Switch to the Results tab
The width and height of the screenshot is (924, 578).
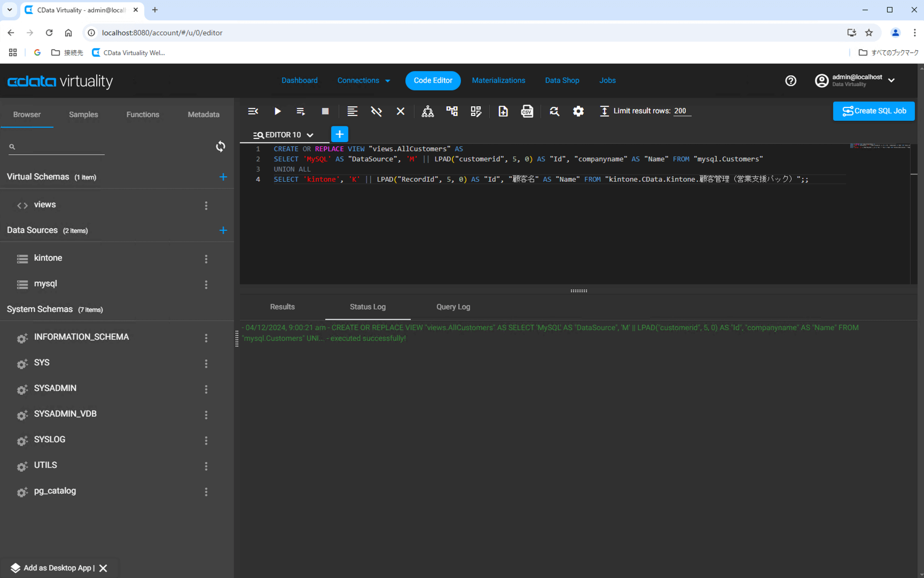(283, 307)
